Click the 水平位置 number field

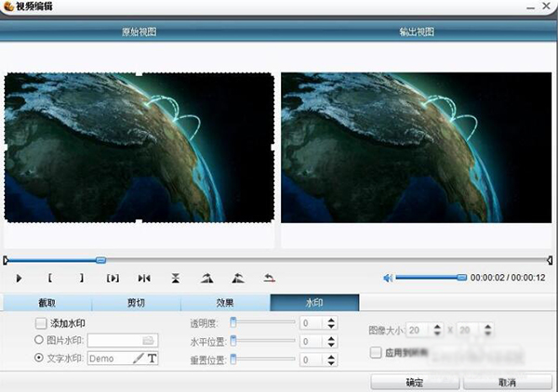(x=312, y=342)
